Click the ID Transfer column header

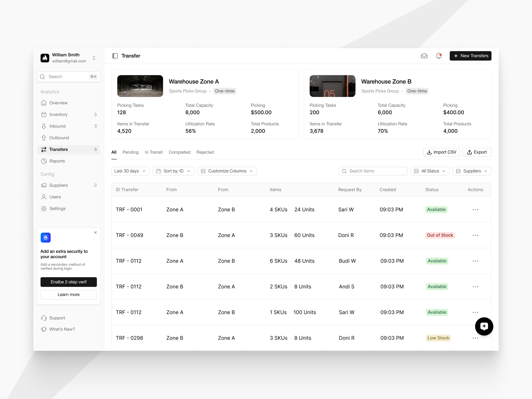[x=127, y=190]
